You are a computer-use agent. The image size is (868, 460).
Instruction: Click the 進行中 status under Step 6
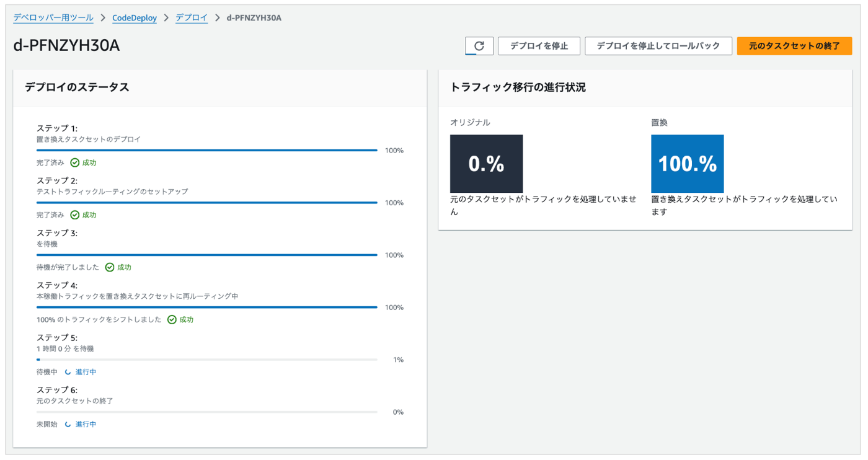coord(86,425)
